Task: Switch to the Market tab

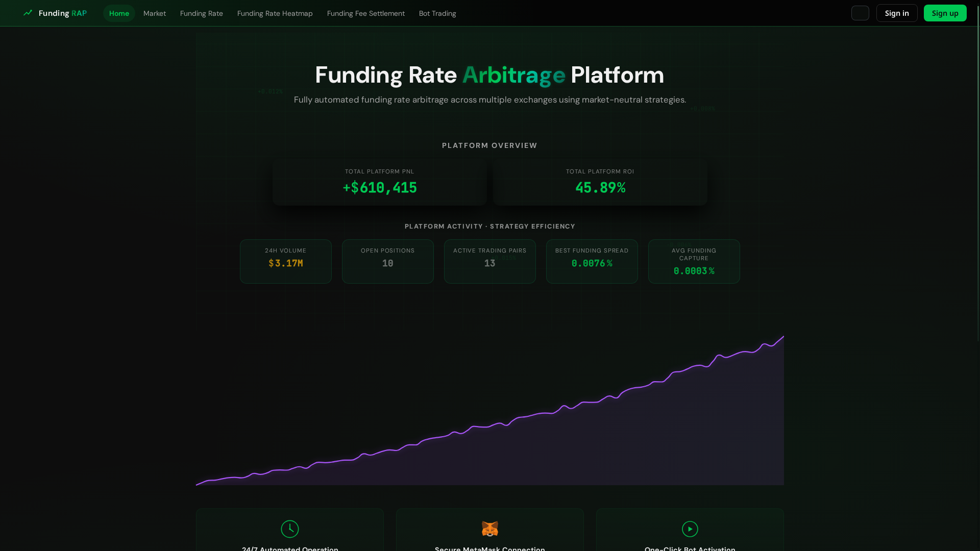Action: [x=154, y=13]
